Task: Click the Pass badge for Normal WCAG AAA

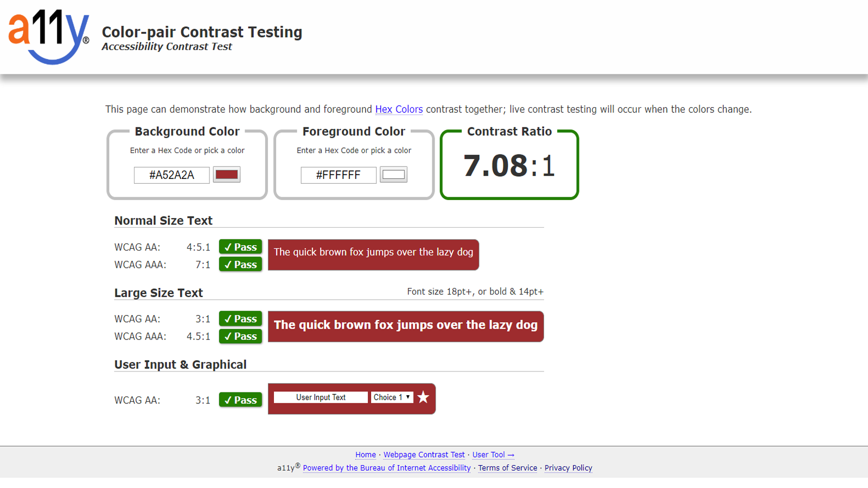Action: pos(240,265)
